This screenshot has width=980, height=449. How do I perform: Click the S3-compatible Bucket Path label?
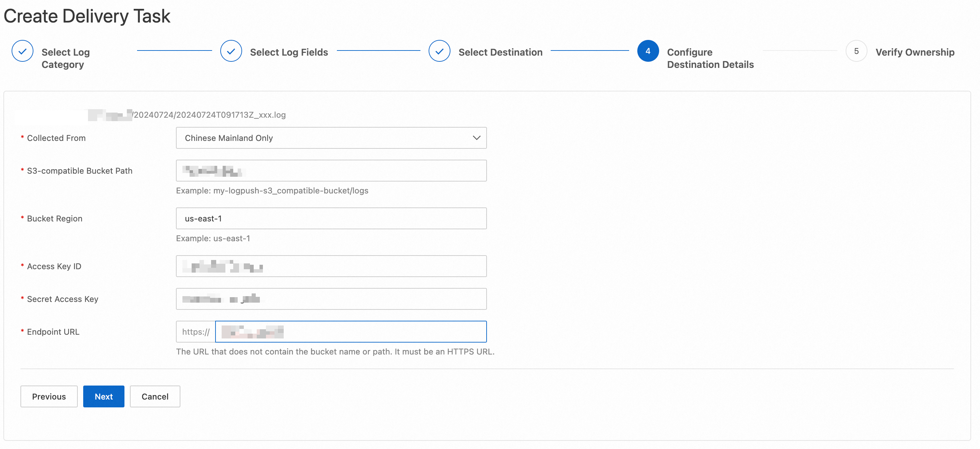[x=79, y=171]
